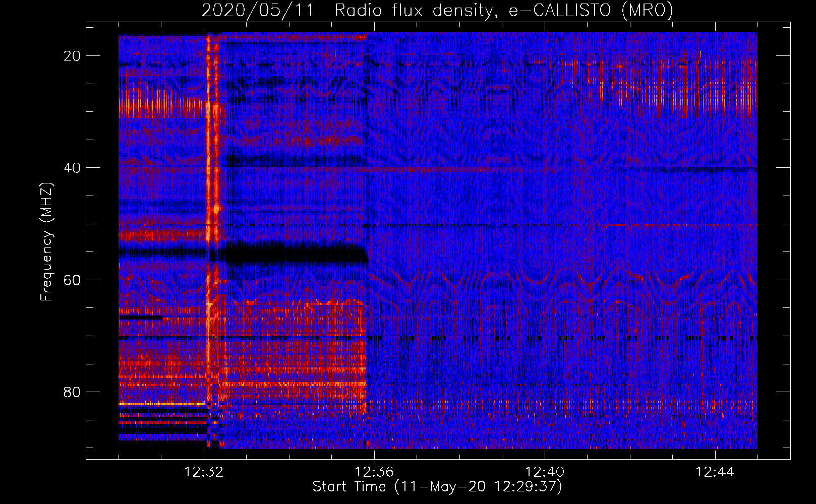The width and height of the screenshot is (816, 504).
Task: Click the 'Start Time (11-May-20 12:29:37)' axis label
Action: coord(437,487)
